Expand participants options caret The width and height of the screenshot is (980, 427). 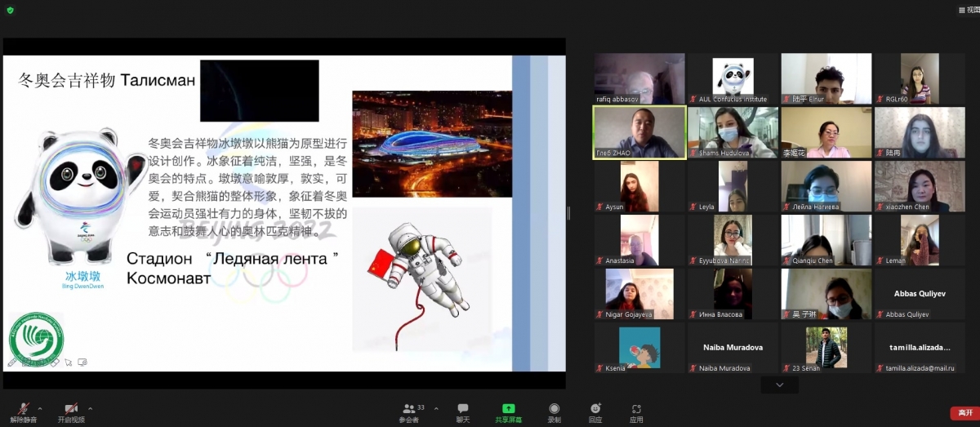(x=436, y=408)
